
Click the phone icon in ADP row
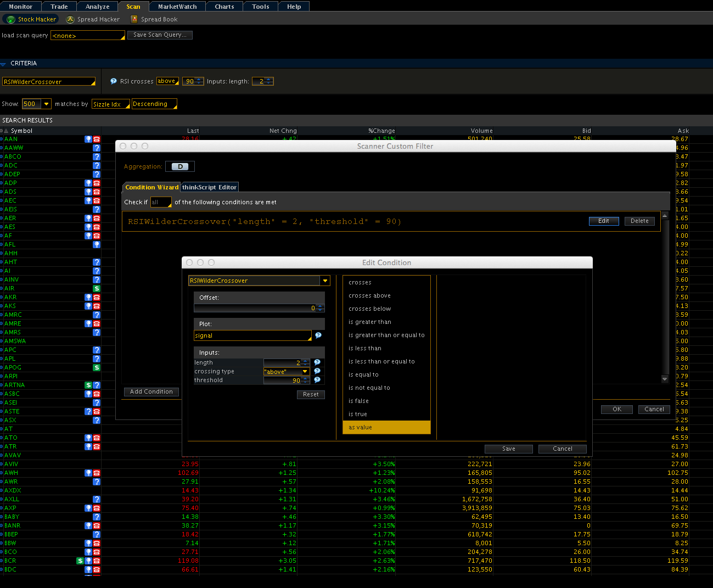[x=97, y=183]
